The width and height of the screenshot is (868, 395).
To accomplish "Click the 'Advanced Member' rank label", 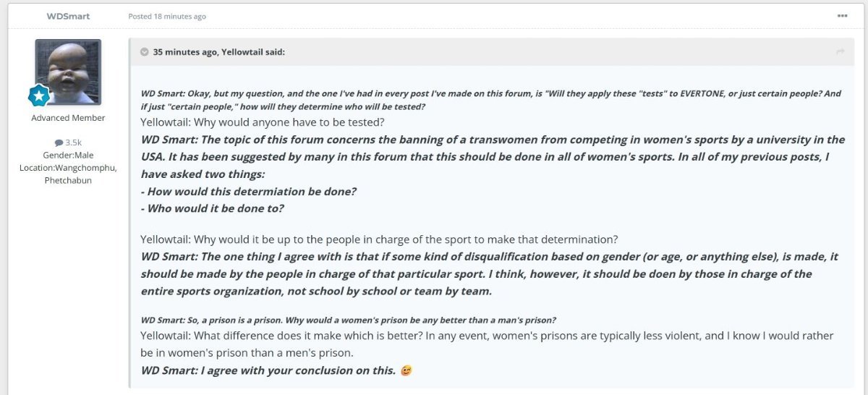I will pyautogui.click(x=68, y=118).
